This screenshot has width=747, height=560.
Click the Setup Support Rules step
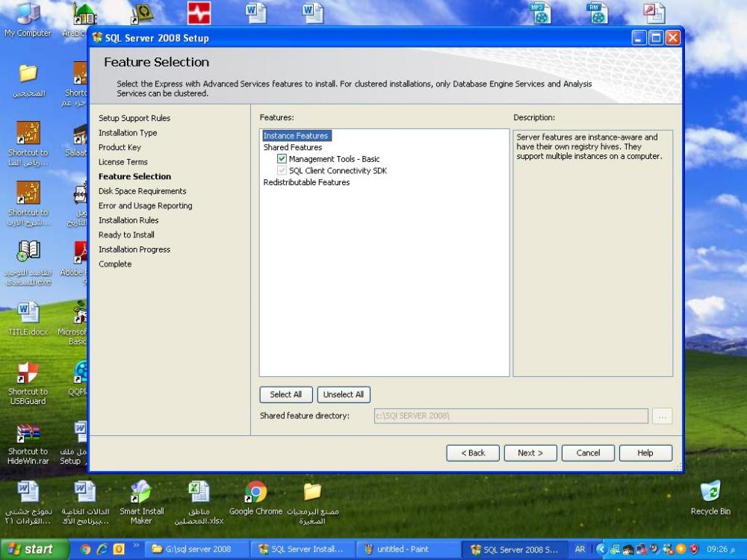pyautogui.click(x=134, y=118)
